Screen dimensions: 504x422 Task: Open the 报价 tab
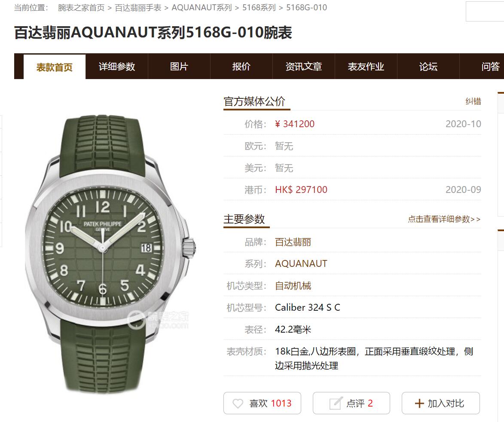coord(241,67)
